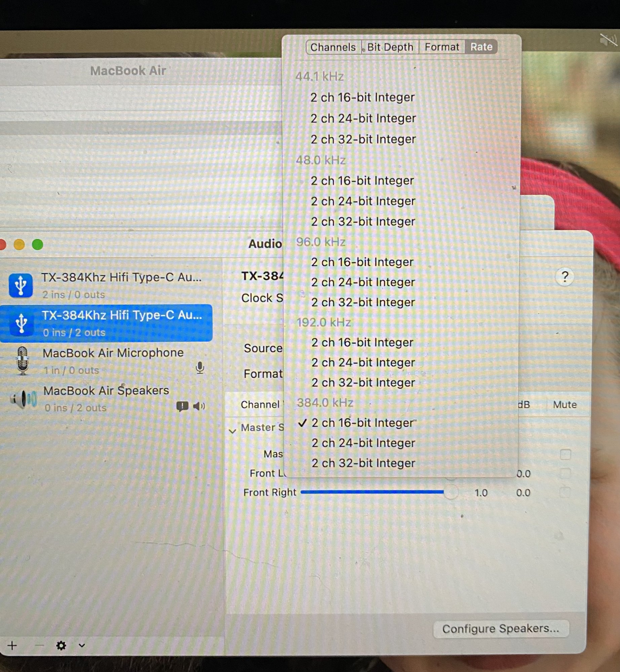620x672 pixels.
Task: Click the default input mic indicator on Microphone row
Action: pyautogui.click(x=200, y=368)
